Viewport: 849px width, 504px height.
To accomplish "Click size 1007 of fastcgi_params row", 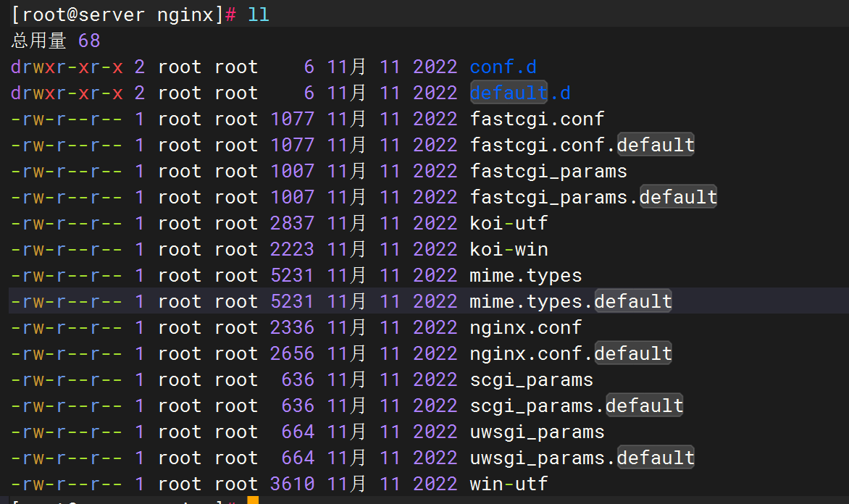I will click(x=292, y=171).
